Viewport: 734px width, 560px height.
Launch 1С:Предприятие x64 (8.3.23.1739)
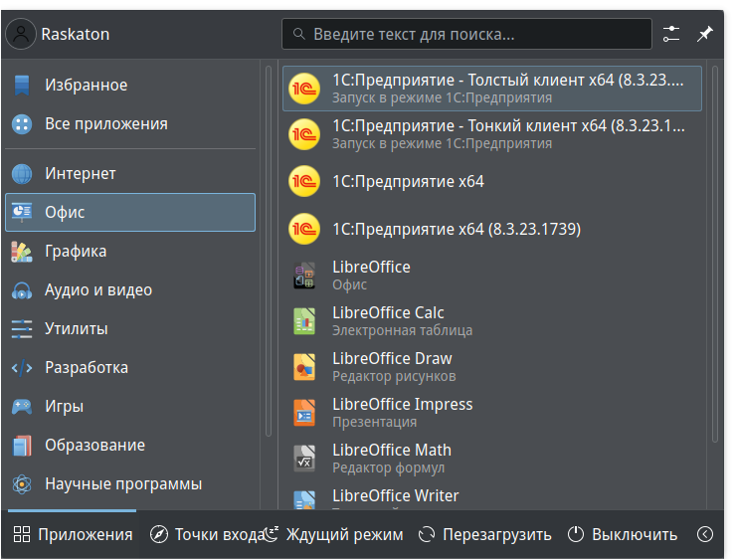492,229
